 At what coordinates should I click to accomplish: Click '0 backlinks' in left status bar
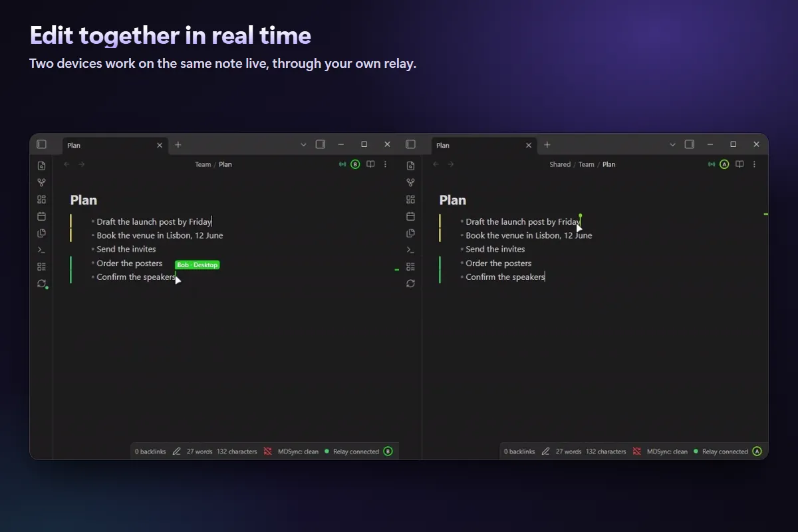point(150,452)
